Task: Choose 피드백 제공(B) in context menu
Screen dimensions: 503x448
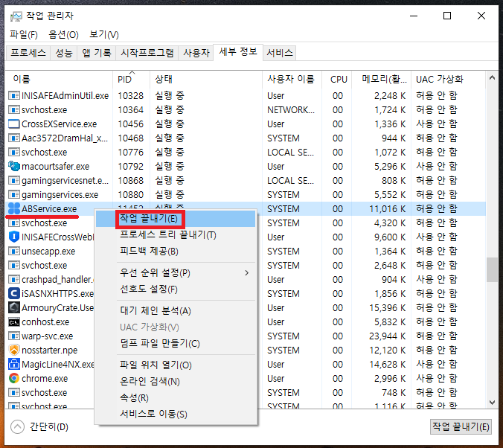Action: (176, 251)
